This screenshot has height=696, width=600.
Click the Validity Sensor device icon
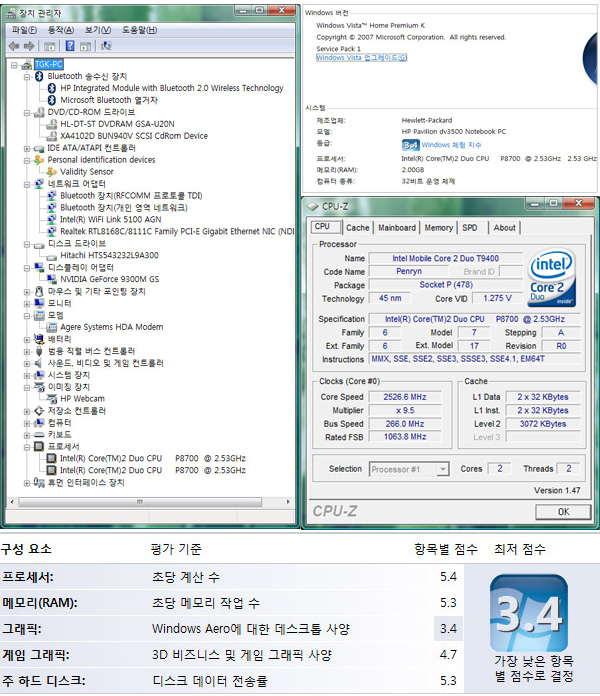51,172
